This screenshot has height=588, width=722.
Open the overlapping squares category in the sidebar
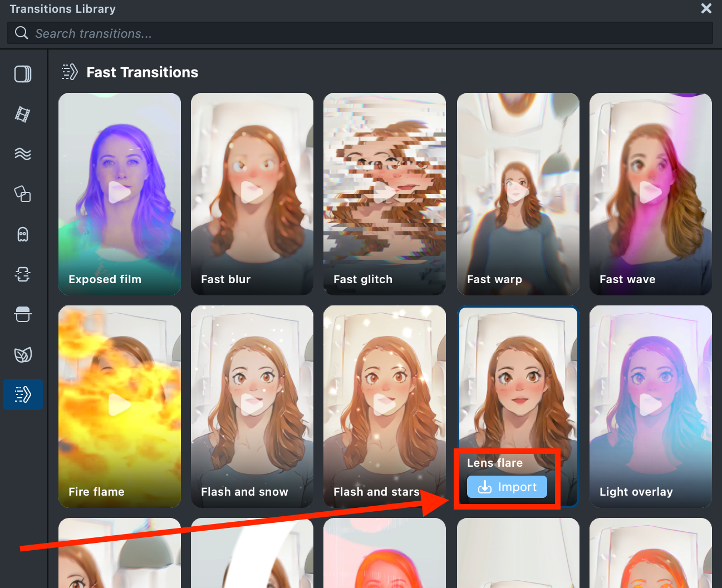(23, 194)
